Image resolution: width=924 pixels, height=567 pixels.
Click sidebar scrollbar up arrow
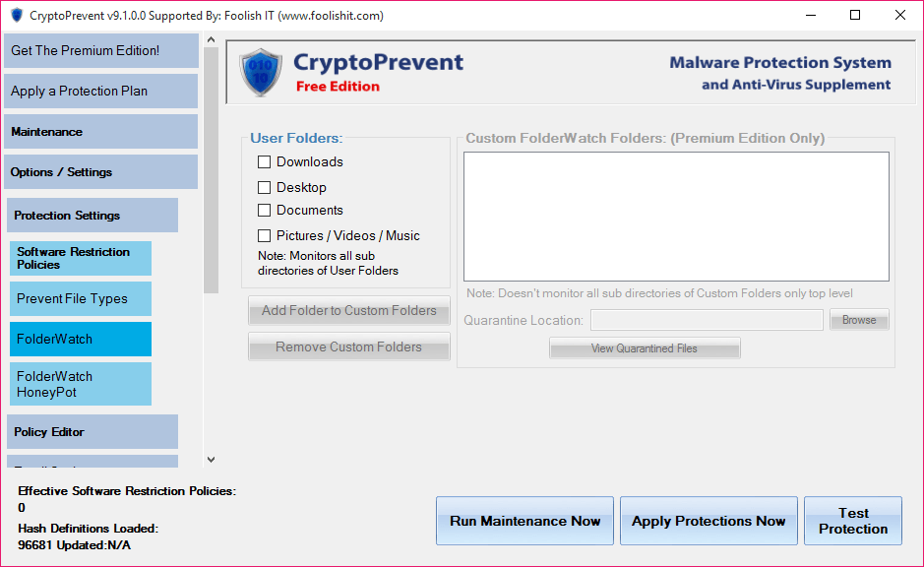click(x=211, y=40)
